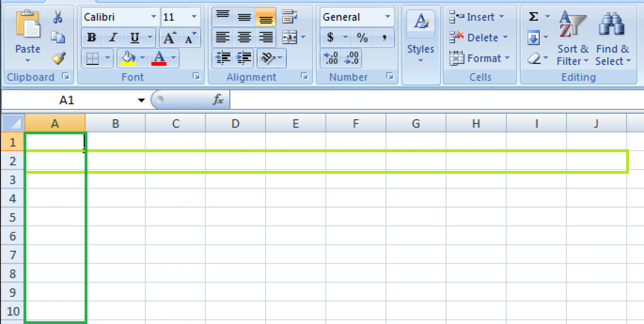
Task: Select the Wrap Text icon
Action: point(290,16)
